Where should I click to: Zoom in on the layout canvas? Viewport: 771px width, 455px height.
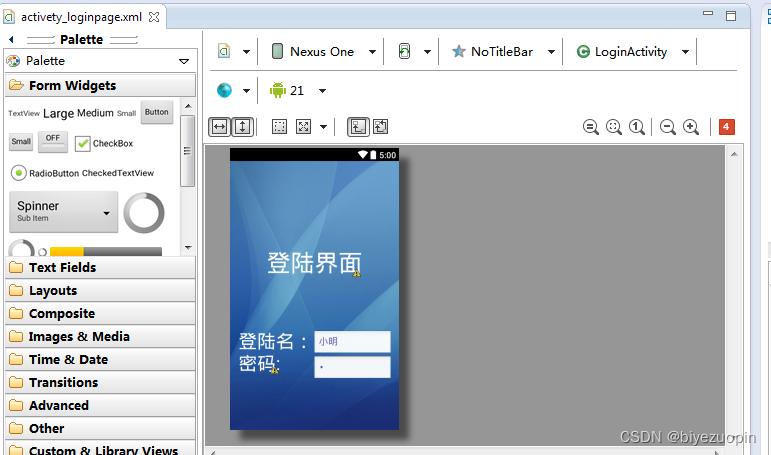pos(691,127)
